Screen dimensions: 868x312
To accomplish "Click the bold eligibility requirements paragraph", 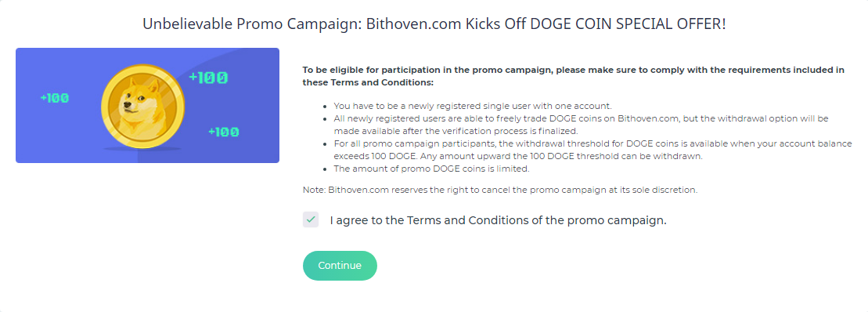I will tap(574, 77).
